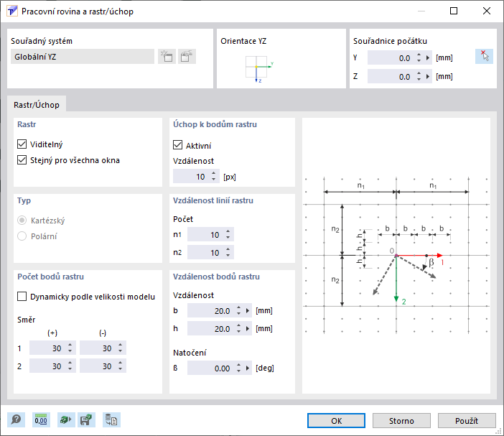Click the copy data list icon at bottom
The image size is (504, 436).
pos(111,420)
